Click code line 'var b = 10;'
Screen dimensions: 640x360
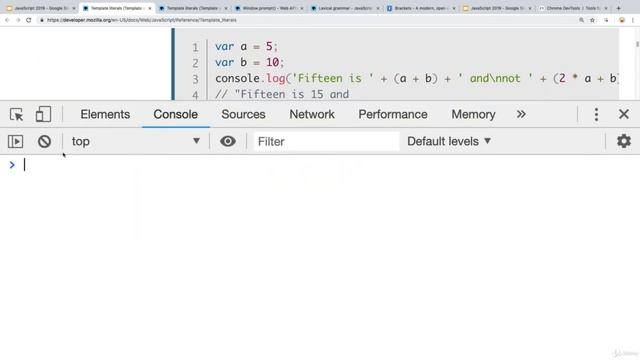tap(249, 62)
